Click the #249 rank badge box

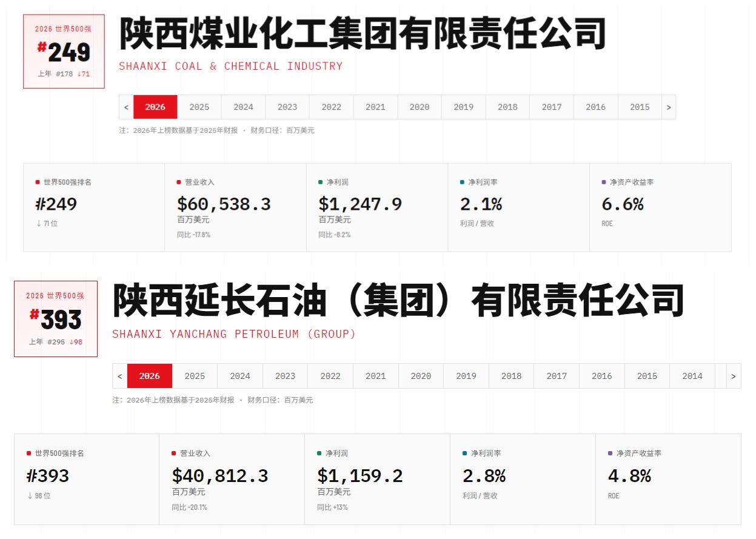pos(64,52)
